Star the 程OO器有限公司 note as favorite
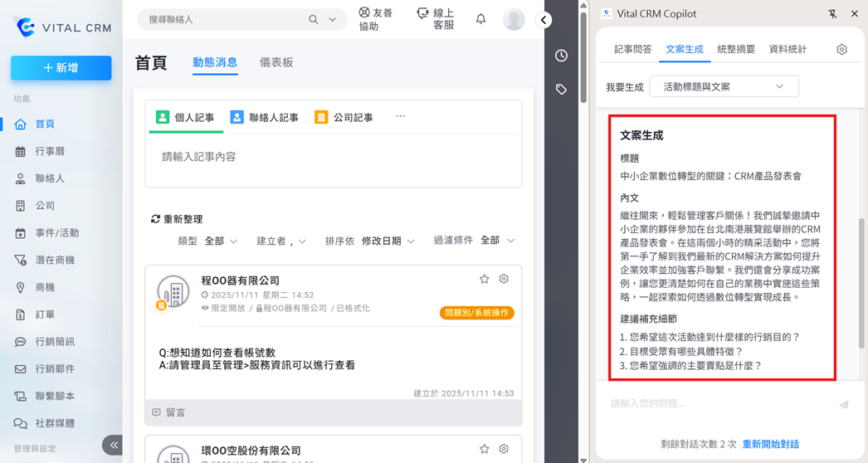The height and width of the screenshot is (463, 868). [x=485, y=280]
